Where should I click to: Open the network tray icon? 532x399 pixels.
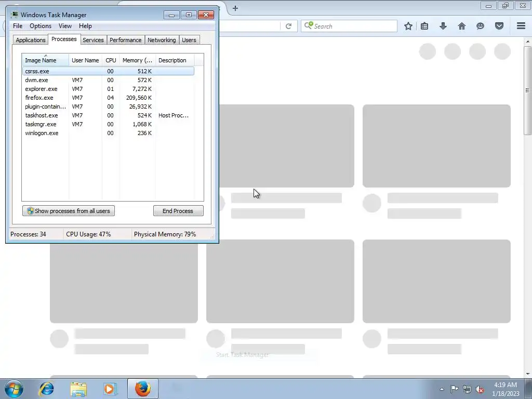coord(467,389)
